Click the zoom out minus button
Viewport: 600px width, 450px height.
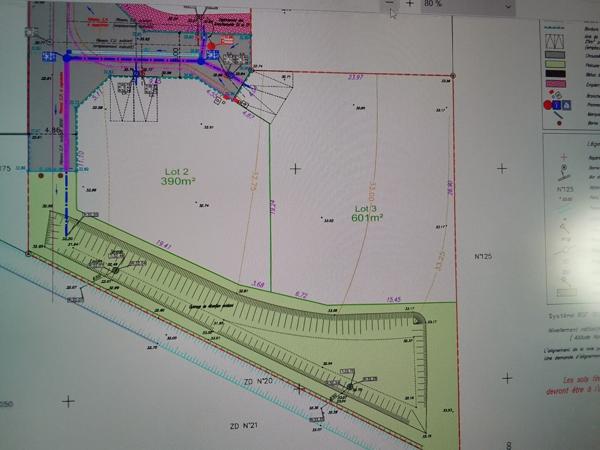pyautogui.click(x=389, y=4)
